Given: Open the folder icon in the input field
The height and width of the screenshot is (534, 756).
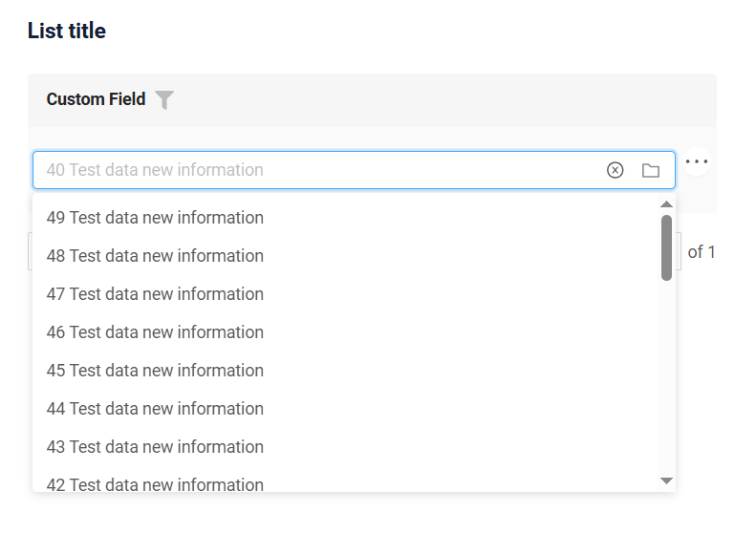Looking at the screenshot, I should 651,170.
